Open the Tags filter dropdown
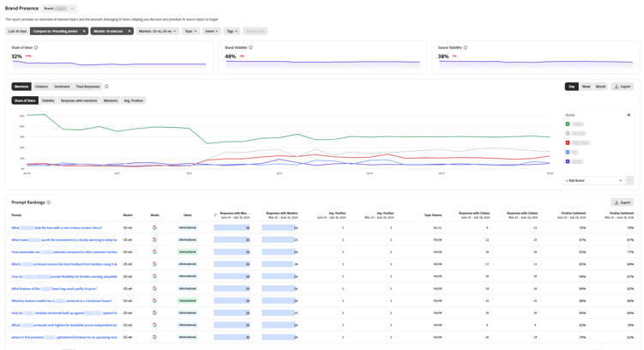This screenshot has height=350, width=644. [232, 31]
